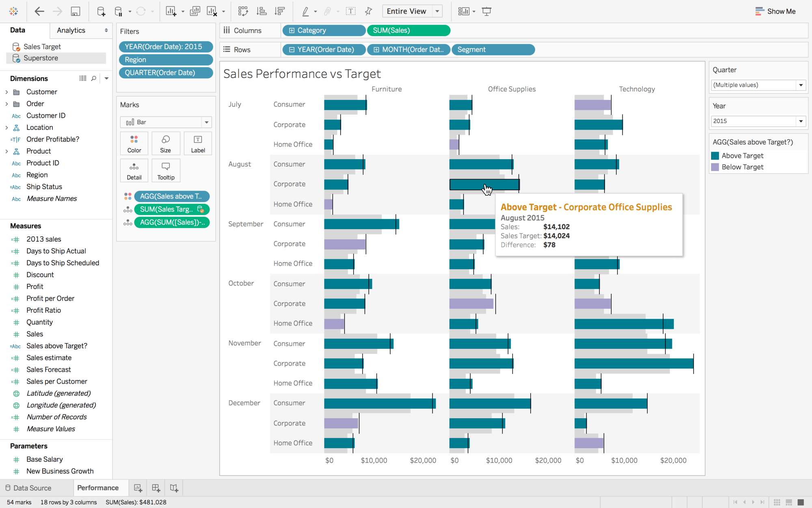Expand the Marks card bar type dropdown
The width and height of the screenshot is (812, 508).
(206, 122)
